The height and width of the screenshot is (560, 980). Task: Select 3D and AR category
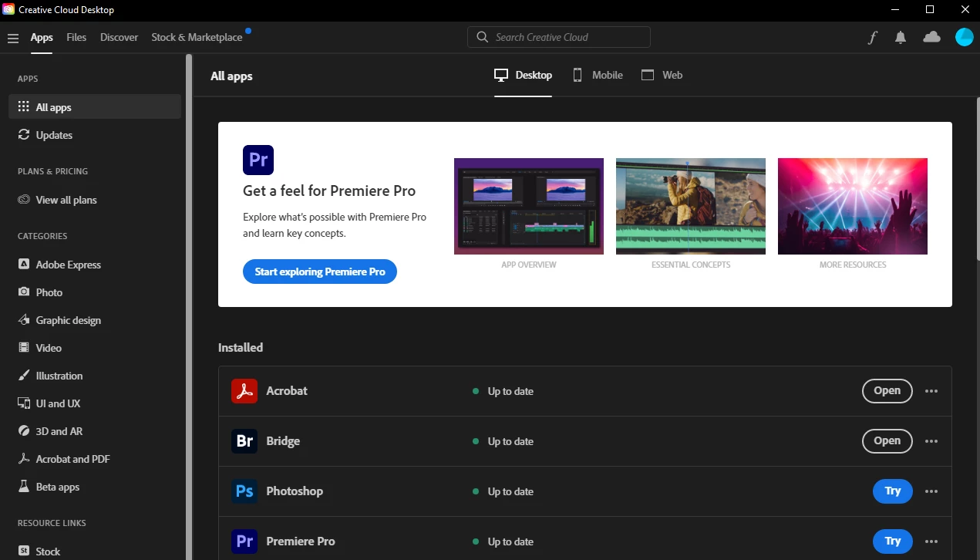click(95, 431)
